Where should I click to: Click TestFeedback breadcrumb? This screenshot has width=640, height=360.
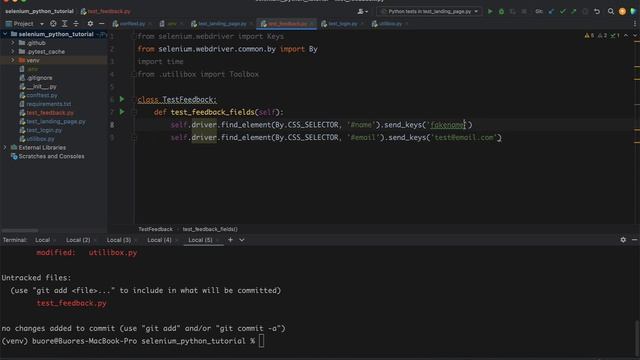[x=156, y=229]
